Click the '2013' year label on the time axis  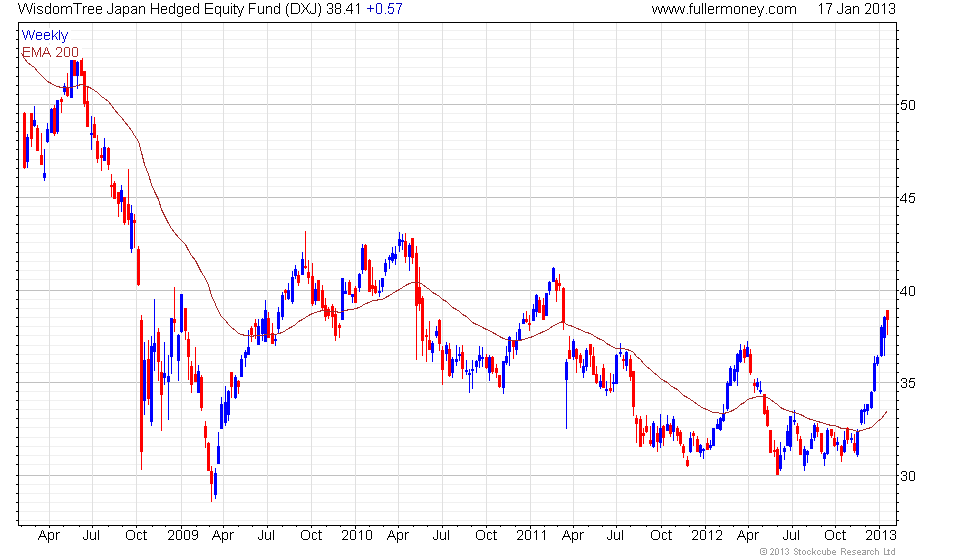pyautogui.click(x=881, y=536)
